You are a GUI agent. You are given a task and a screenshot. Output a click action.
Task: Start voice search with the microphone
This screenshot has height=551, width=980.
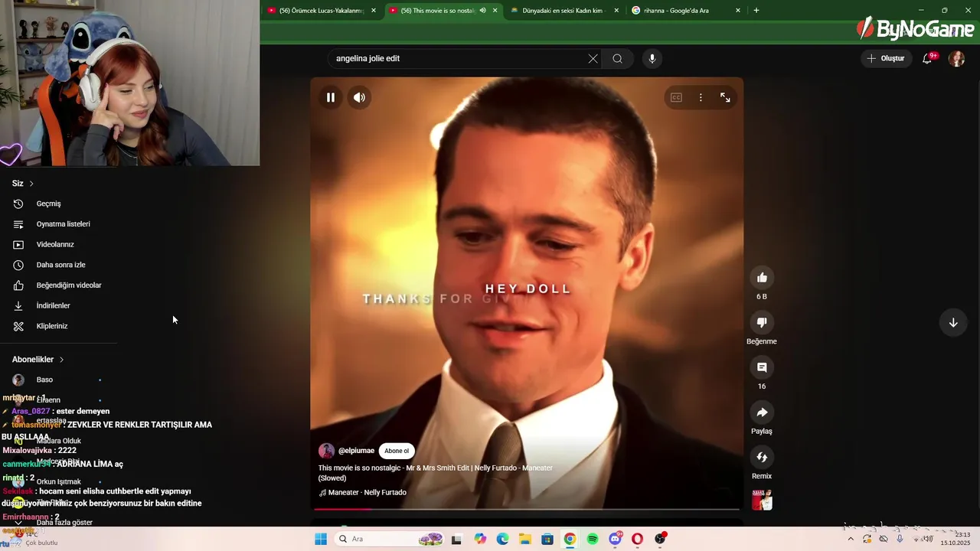[652, 58]
